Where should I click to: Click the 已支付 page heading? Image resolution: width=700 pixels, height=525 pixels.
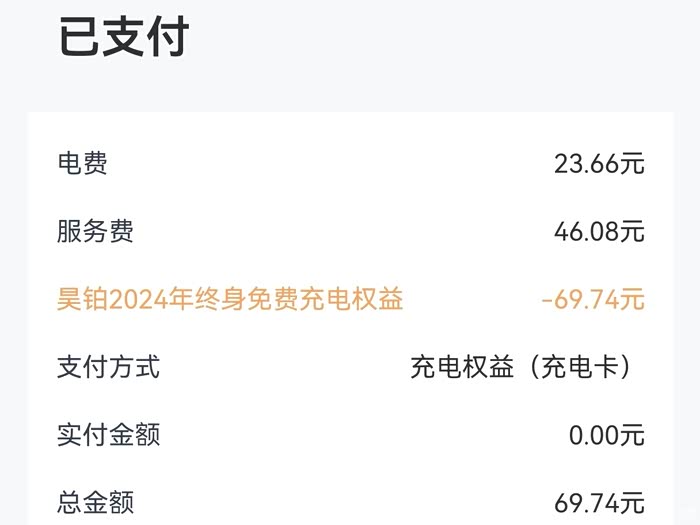124,37
